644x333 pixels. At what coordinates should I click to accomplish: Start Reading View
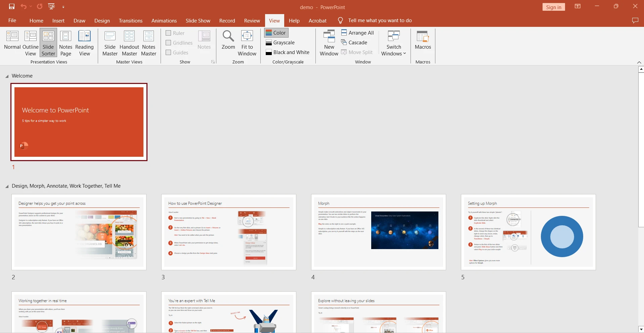point(84,43)
